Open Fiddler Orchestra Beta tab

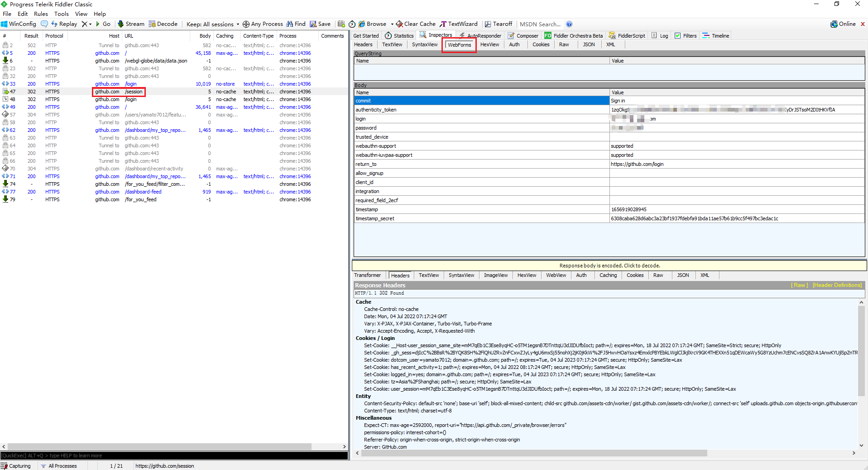click(574, 35)
